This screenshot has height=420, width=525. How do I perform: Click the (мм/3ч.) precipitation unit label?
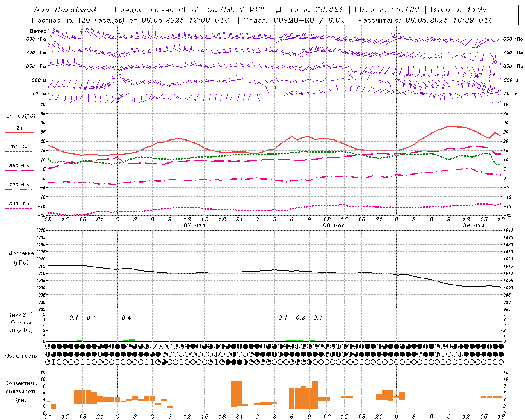(x=21, y=315)
